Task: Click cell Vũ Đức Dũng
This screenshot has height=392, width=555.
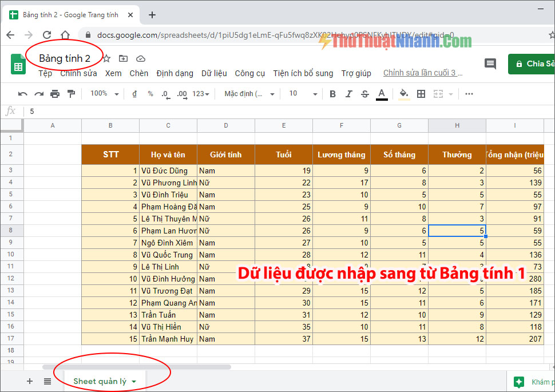Action: (168, 171)
